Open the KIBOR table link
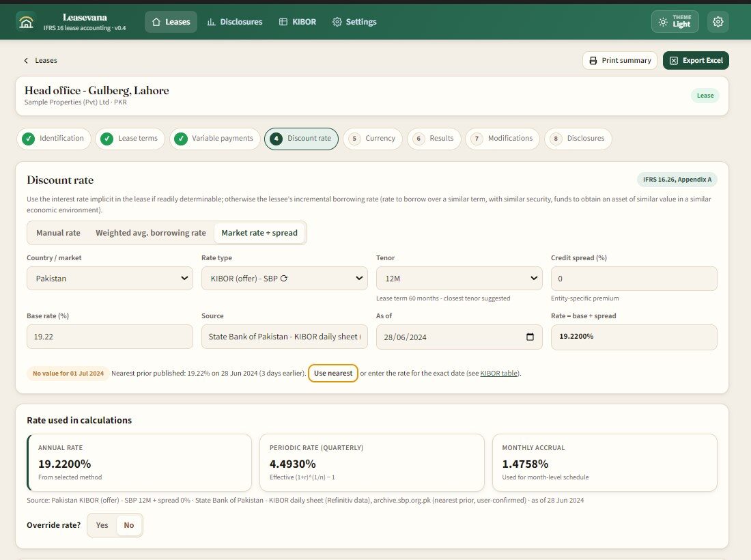 coord(498,373)
